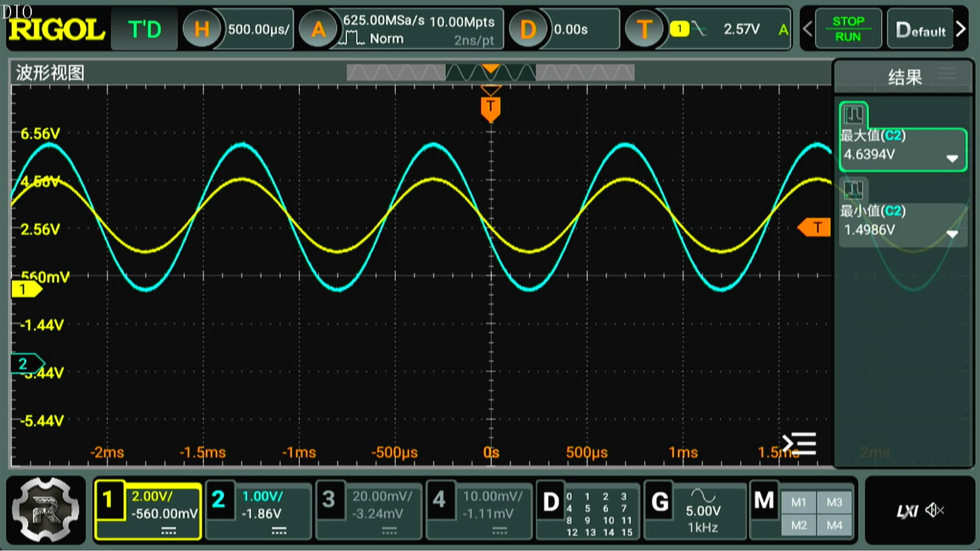This screenshot has height=551, width=980.
Task: Click the 500.00µs timebase value field
Action: pyautogui.click(x=258, y=29)
